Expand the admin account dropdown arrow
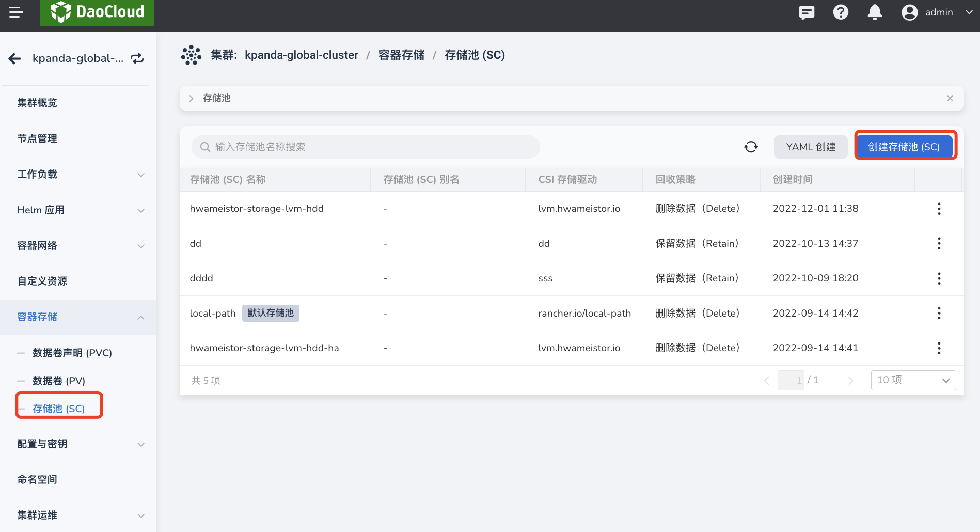 [969, 12]
